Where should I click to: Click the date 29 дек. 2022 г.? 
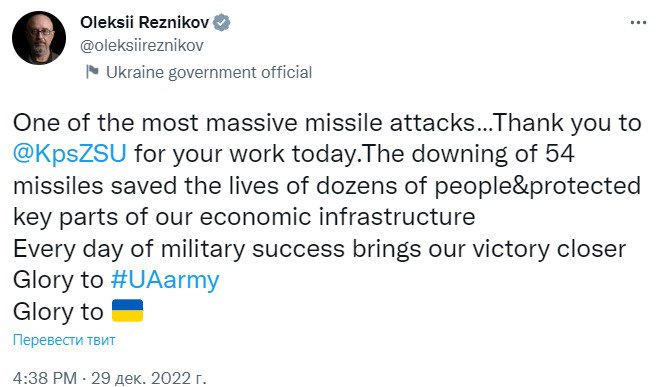pos(149,378)
